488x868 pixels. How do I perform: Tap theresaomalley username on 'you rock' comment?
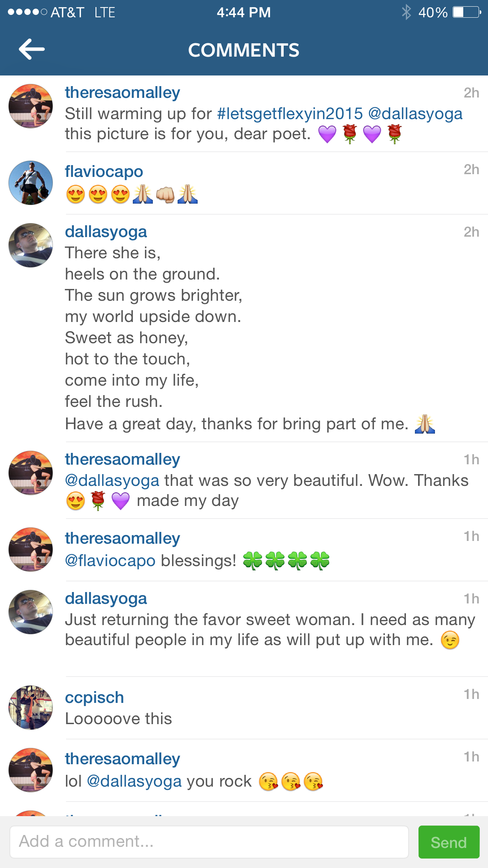(122, 759)
